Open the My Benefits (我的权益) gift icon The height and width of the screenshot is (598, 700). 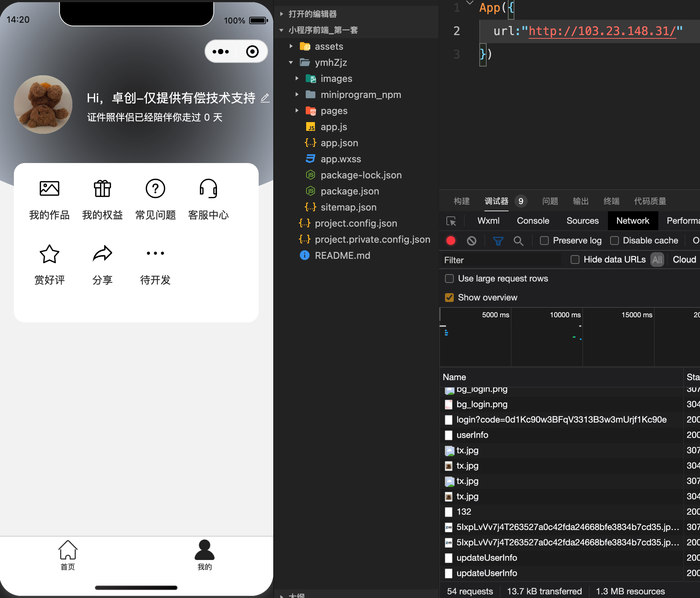102,189
